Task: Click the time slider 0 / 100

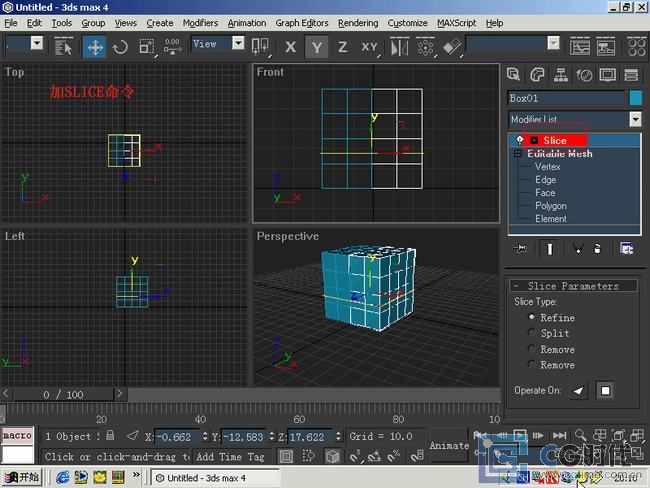Action: pyautogui.click(x=63, y=394)
